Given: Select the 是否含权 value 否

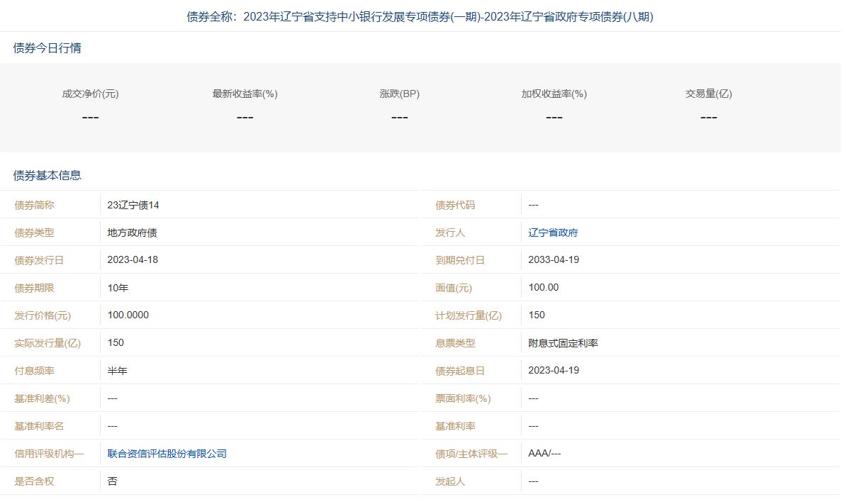Looking at the screenshot, I should (x=113, y=481).
